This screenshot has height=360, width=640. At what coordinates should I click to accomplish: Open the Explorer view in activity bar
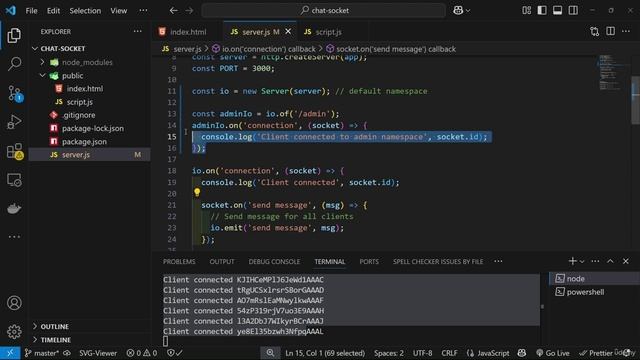click(14, 36)
